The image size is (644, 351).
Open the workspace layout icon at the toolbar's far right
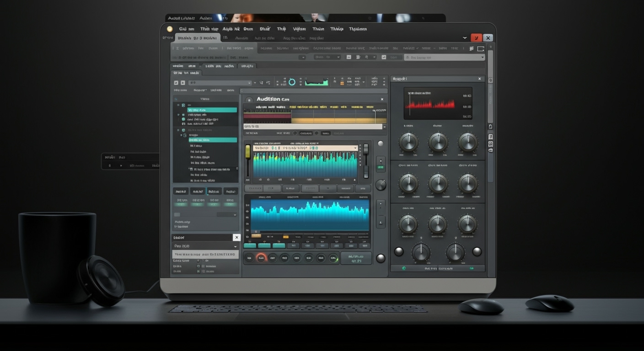coord(481,48)
